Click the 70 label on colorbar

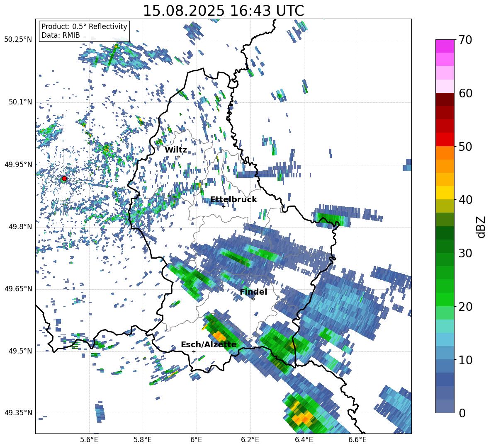(465, 40)
